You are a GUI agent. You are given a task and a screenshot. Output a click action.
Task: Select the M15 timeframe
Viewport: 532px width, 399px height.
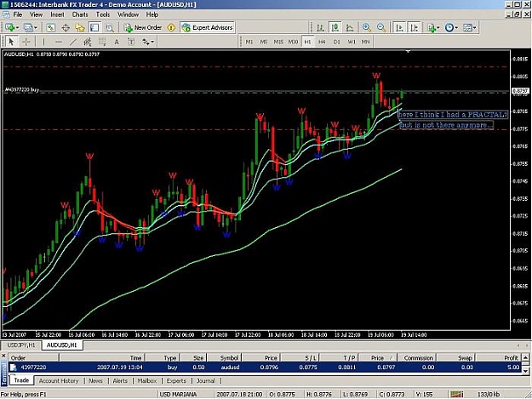point(278,42)
